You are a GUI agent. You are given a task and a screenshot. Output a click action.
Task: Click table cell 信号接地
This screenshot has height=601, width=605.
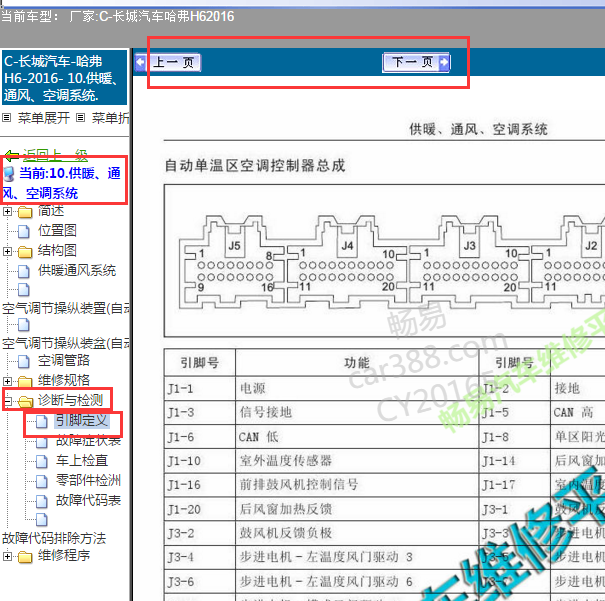(357, 412)
